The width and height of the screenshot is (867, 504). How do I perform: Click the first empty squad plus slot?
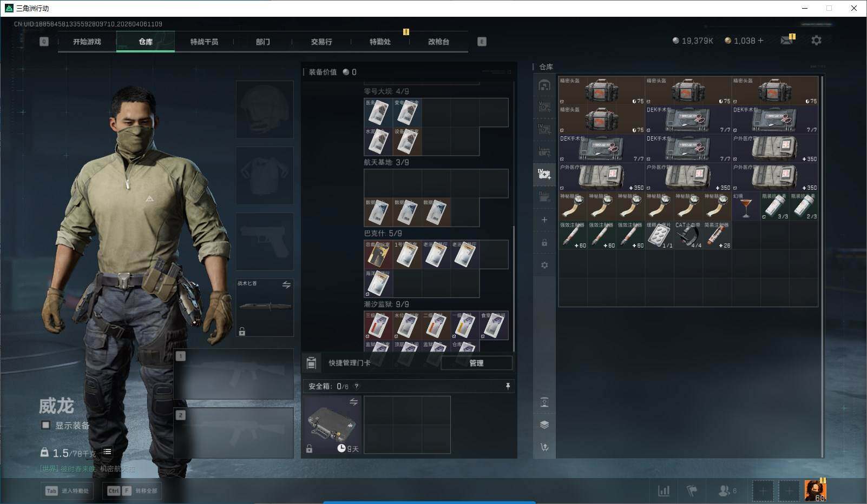coord(763,490)
